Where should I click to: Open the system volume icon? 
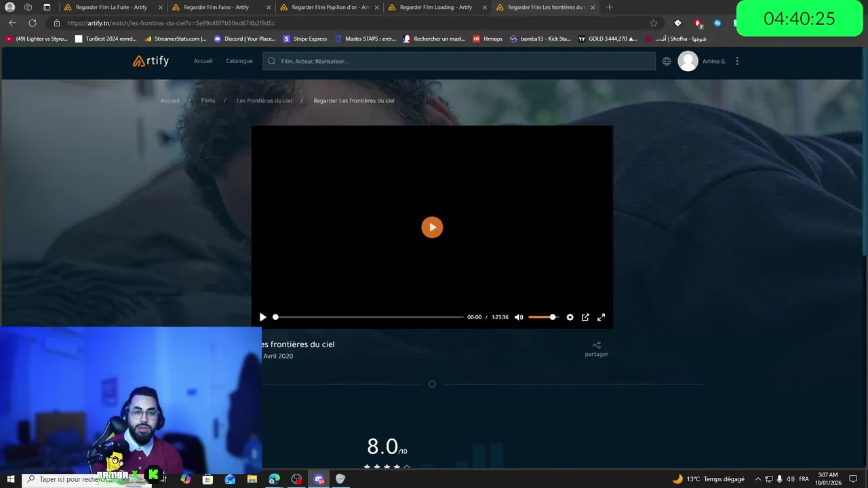[x=791, y=479]
